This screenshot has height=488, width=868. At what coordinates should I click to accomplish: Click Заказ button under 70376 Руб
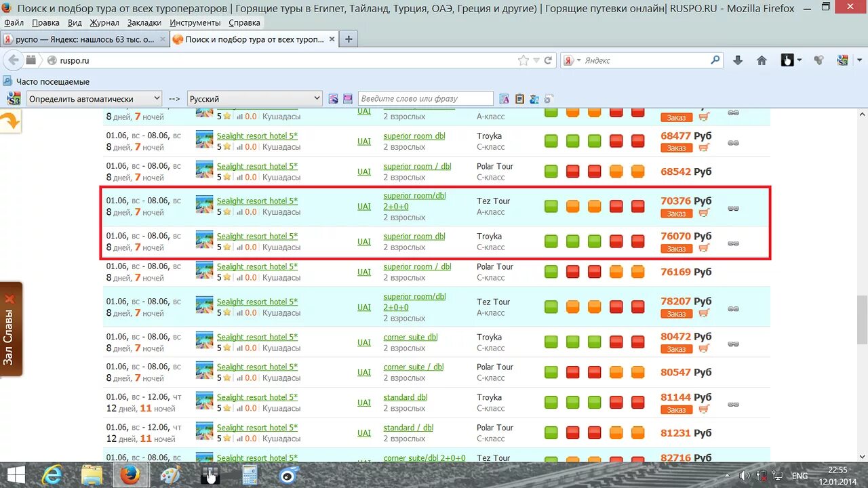click(676, 213)
